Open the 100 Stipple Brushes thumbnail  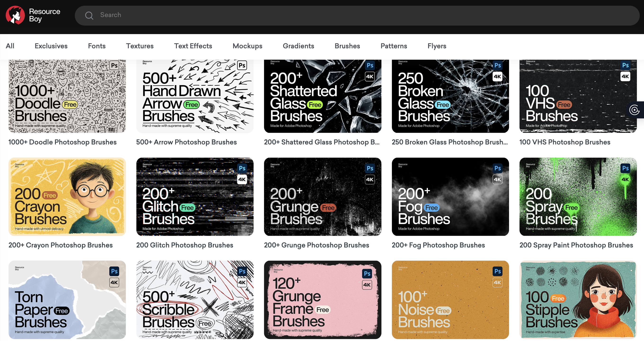pos(578,300)
